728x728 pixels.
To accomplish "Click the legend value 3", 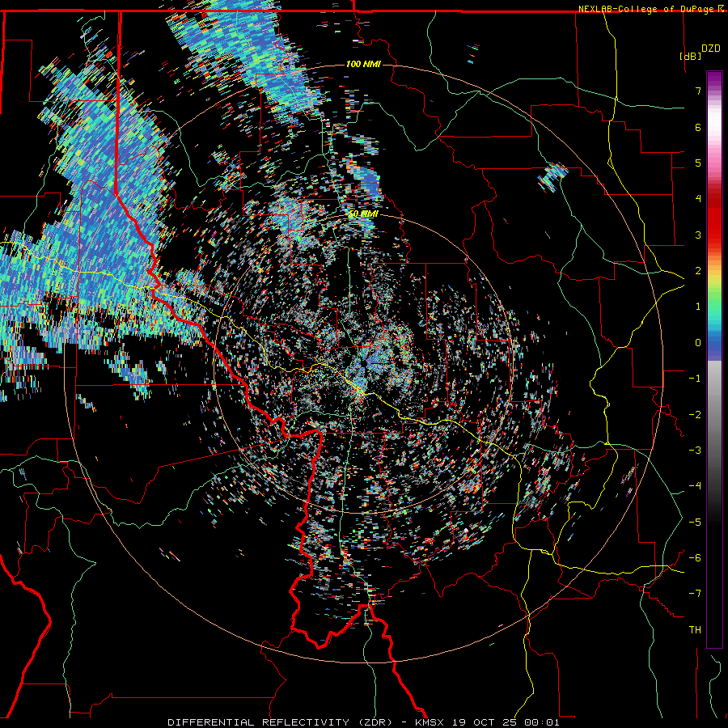I will click(x=698, y=235).
